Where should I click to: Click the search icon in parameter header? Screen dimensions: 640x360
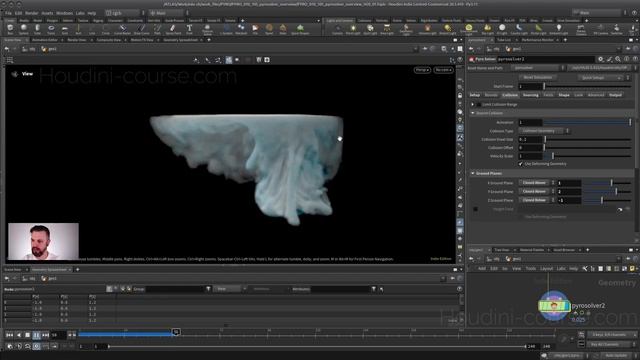click(x=618, y=59)
